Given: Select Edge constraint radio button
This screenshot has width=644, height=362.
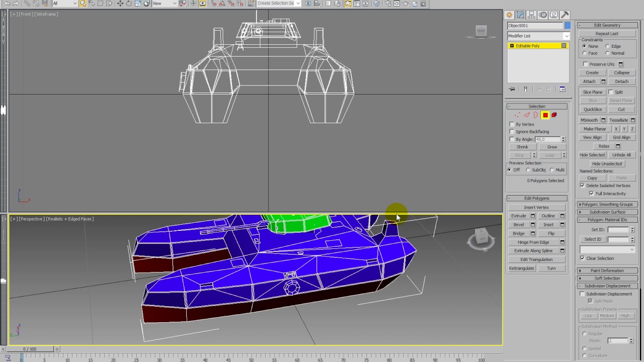Looking at the screenshot, I should (x=607, y=46).
